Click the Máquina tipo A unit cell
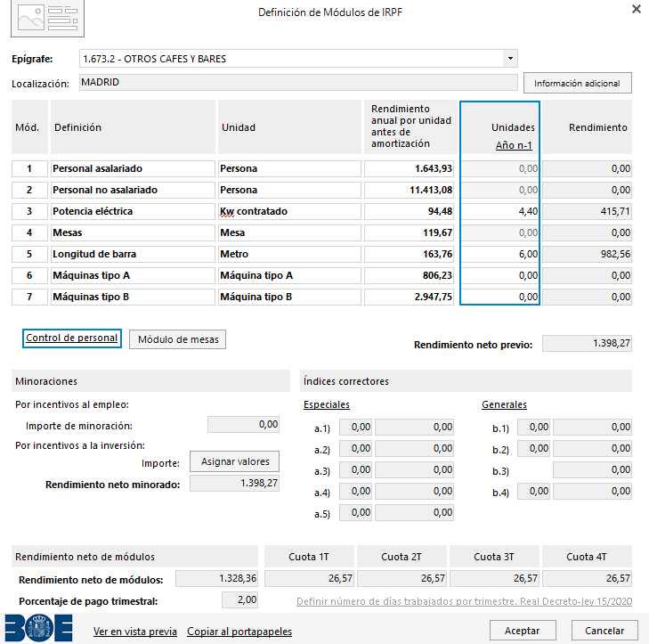Image resolution: width=649 pixels, height=644 pixels. point(289,275)
